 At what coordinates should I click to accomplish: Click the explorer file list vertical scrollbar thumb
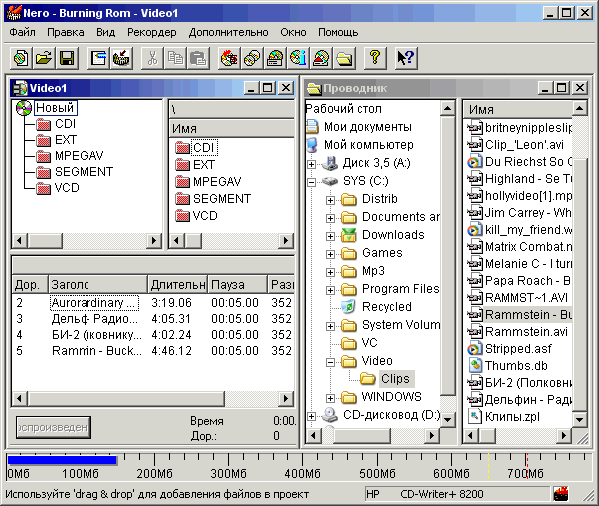click(x=580, y=285)
